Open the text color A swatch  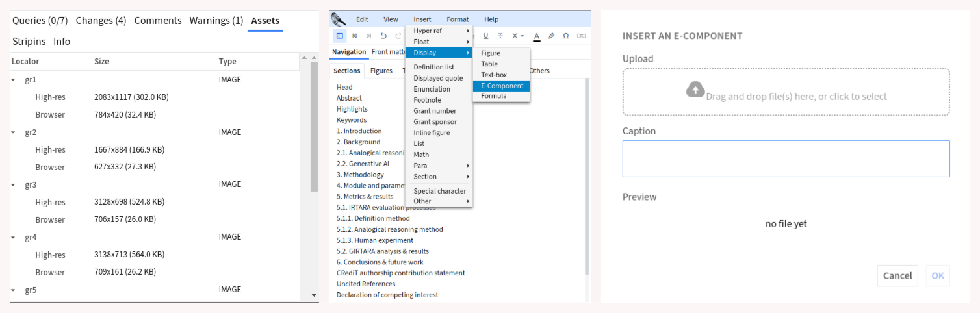536,36
